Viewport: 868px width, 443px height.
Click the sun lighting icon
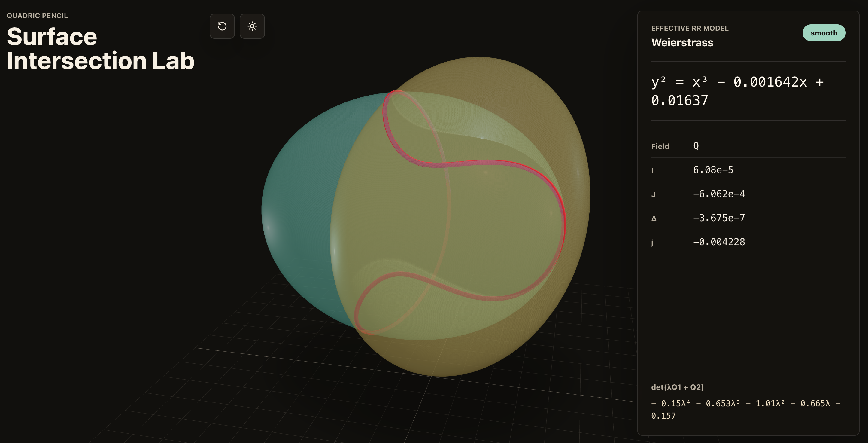click(252, 26)
